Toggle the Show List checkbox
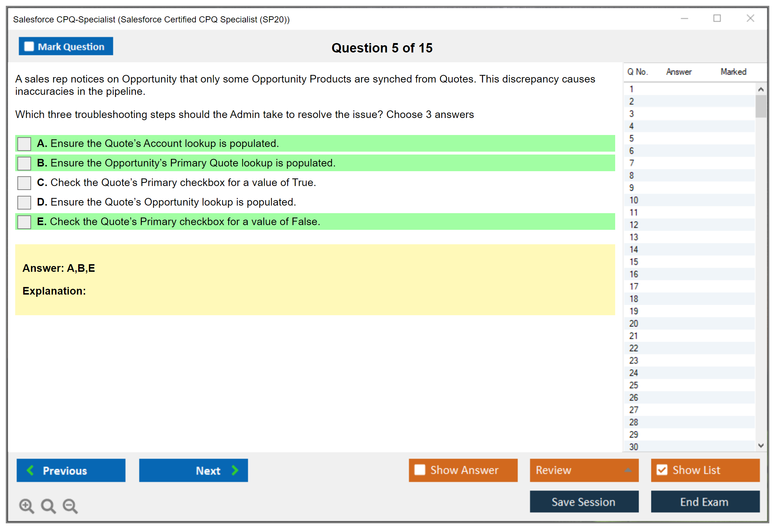Screen dimensions: 778x532 [x=662, y=470]
